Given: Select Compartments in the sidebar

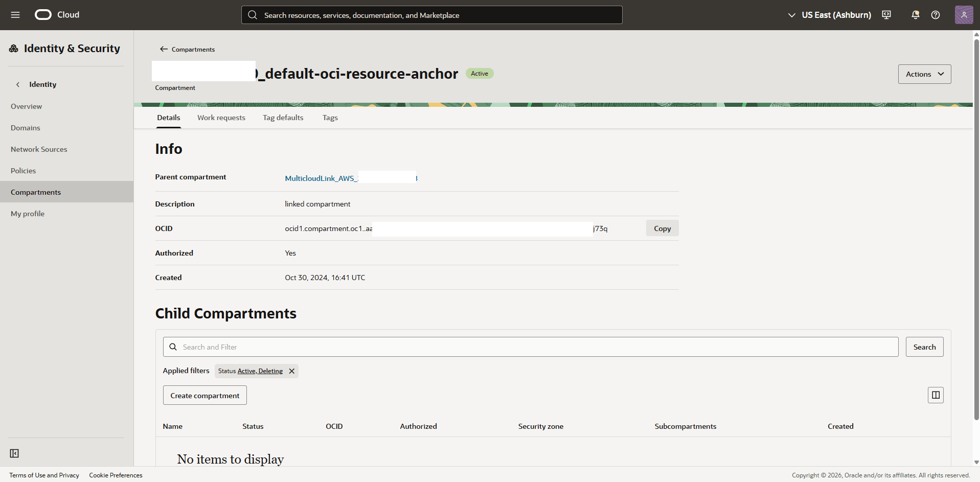Looking at the screenshot, I should 66,192.
